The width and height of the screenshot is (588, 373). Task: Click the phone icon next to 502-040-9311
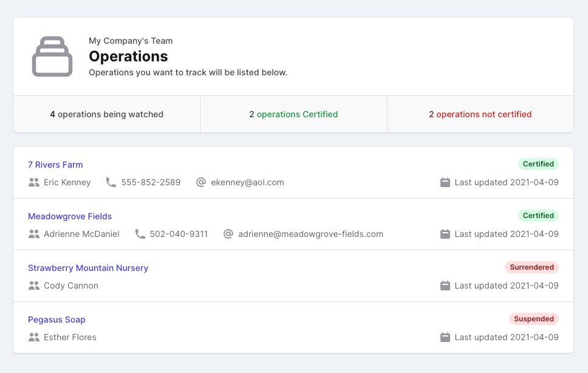[140, 234]
